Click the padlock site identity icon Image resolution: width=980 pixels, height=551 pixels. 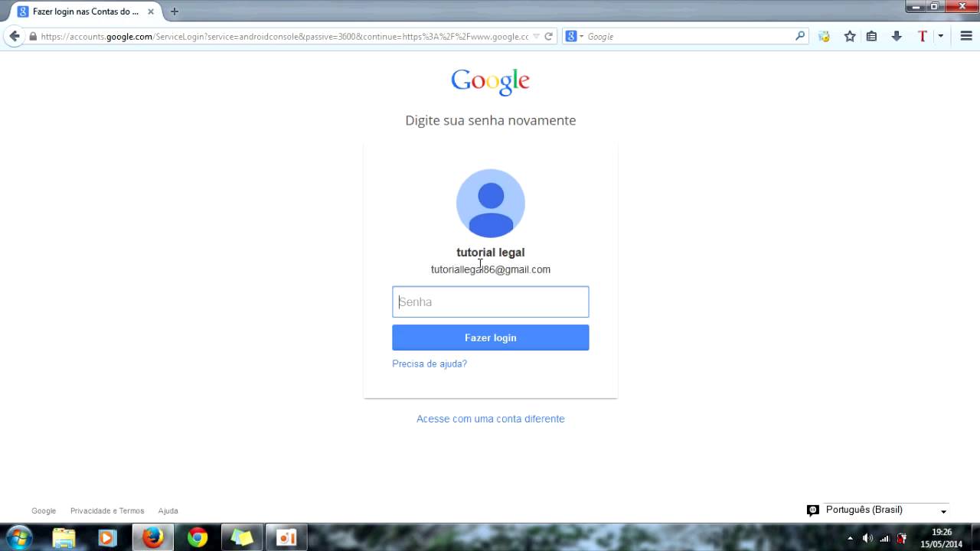click(x=33, y=37)
